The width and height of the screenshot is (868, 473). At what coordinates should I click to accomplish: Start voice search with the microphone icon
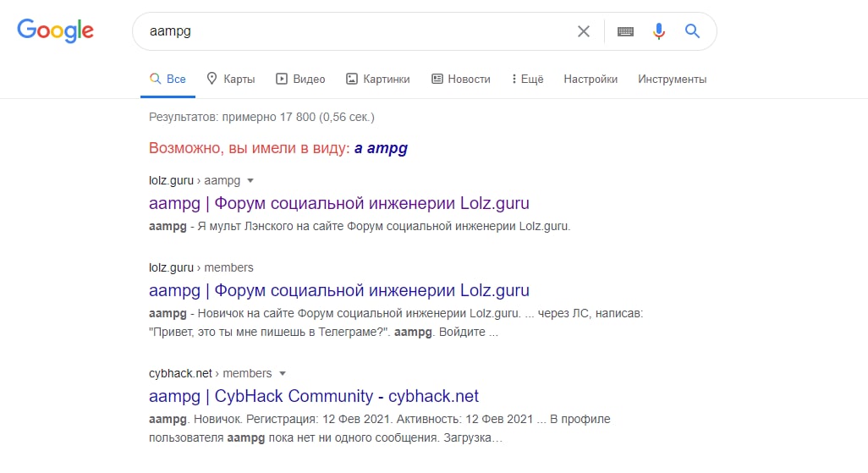659,31
